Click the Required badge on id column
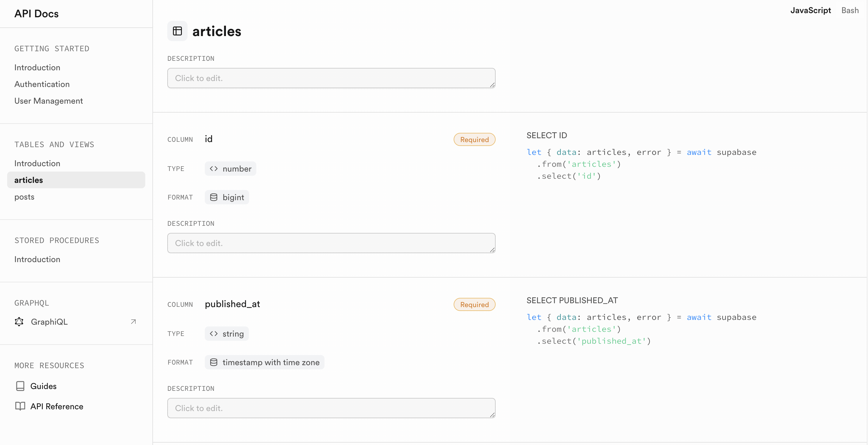 (x=474, y=140)
